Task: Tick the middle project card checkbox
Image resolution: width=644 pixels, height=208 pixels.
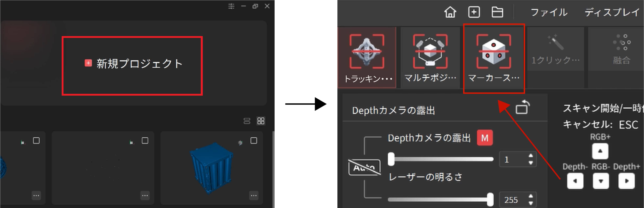Action: coord(145,141)
